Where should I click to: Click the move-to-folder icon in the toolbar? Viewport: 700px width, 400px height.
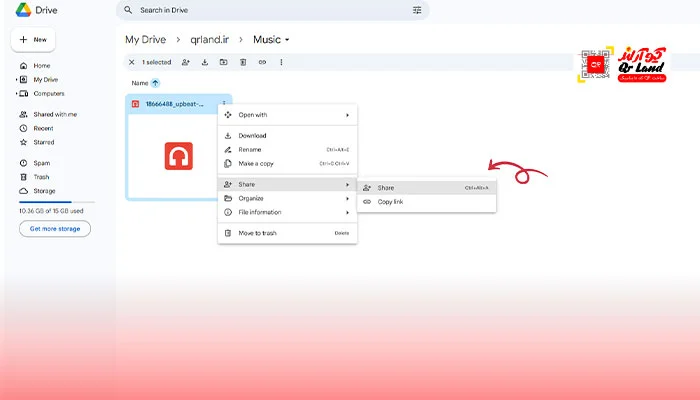(223, 62)
